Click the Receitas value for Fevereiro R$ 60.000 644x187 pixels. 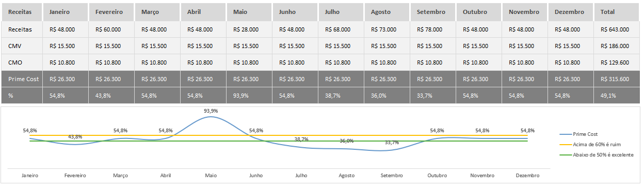point(111,29)
